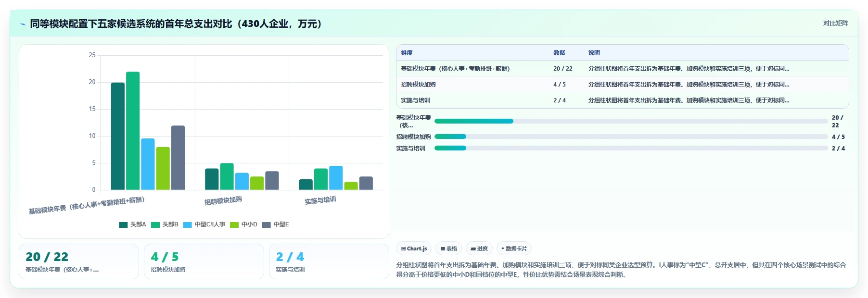Click 头部A bar in 实施与培训 group

306,185
